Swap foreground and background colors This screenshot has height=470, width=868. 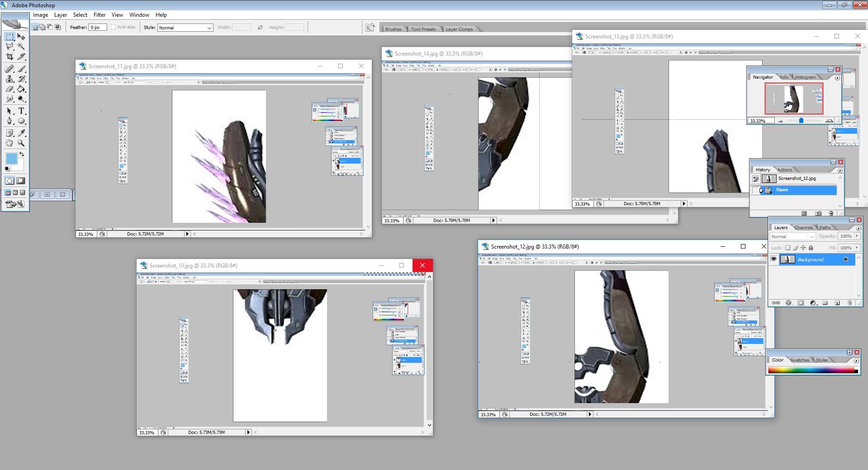21,154
